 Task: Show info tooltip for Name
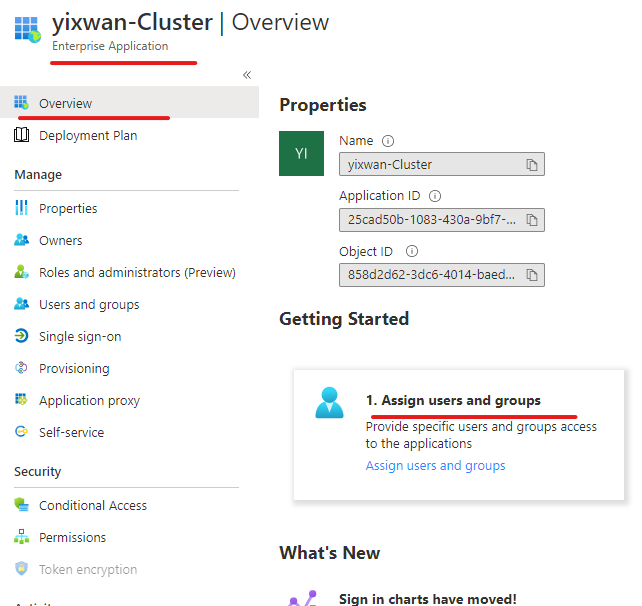pos(388,141)
